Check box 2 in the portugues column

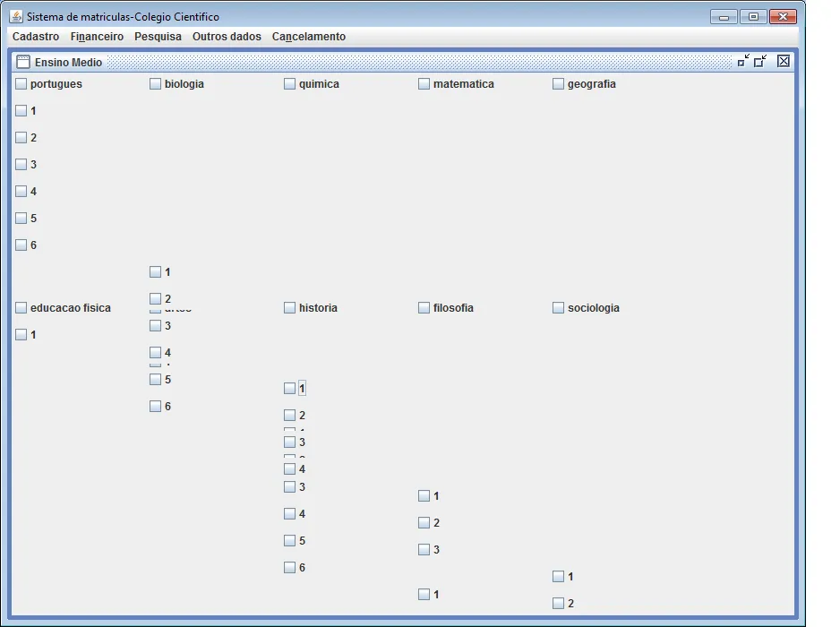coord(21,137)
